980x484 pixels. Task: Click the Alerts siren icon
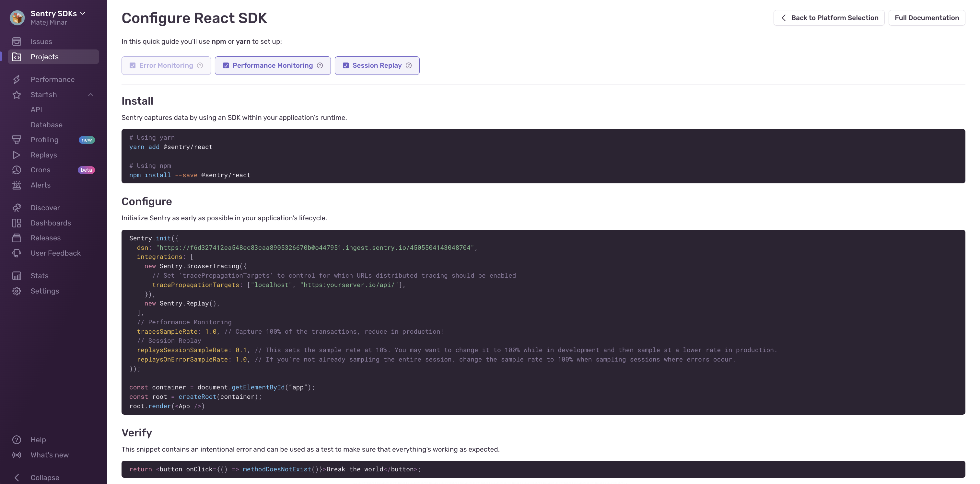[17, 185]
